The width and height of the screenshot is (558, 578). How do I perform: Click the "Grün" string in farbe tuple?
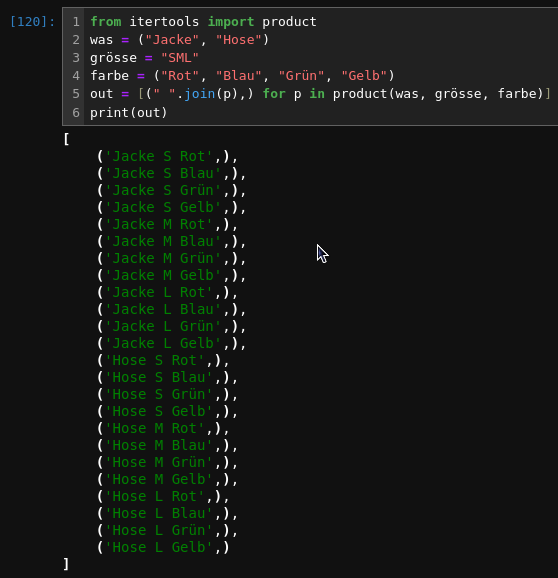point(301,76)
